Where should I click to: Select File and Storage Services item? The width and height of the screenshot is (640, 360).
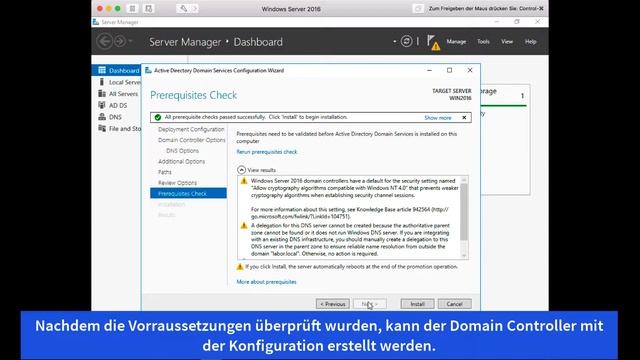click(116, 129)
